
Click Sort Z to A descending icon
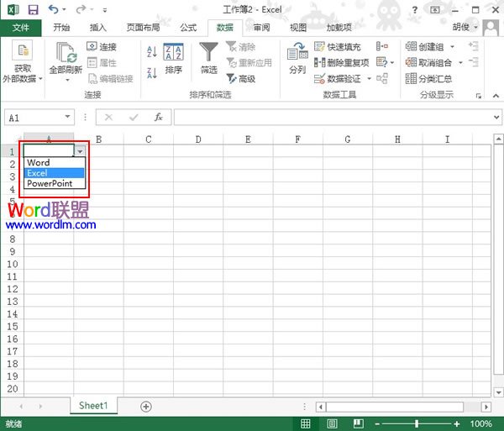152,73
